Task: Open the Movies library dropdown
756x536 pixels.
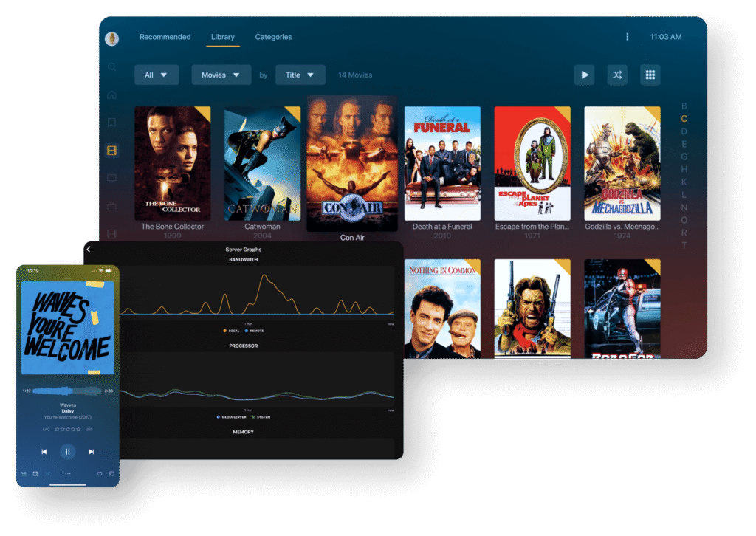Action: pos(221,75)
